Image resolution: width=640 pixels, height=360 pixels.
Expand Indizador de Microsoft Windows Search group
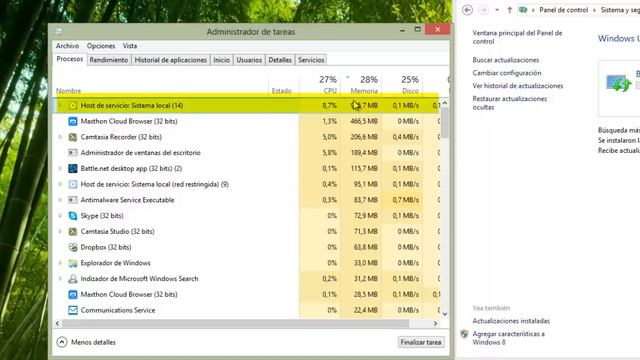(x=60, y=279)
